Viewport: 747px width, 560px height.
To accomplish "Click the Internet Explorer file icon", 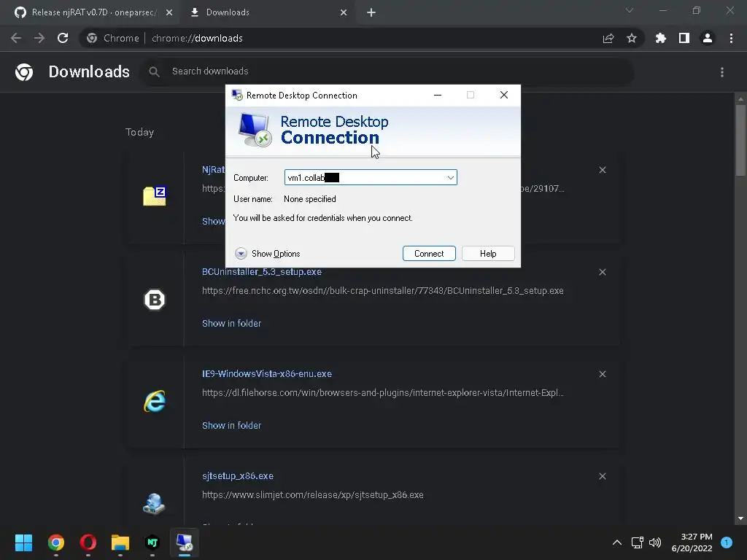I will coord(155,402).
